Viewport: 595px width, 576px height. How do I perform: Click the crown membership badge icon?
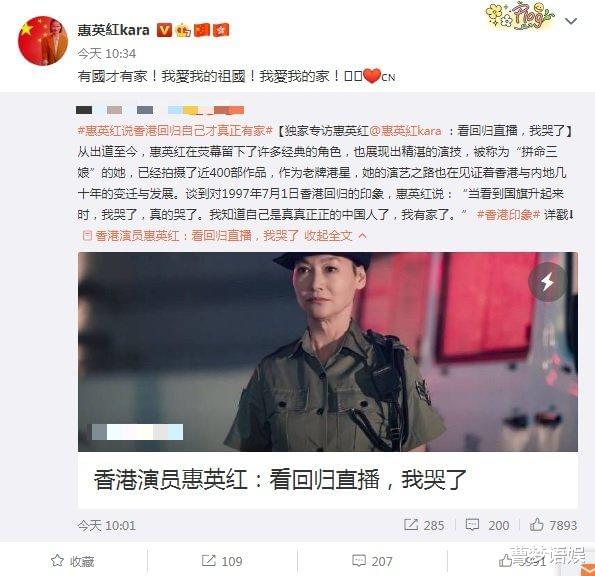coord(183,30)
